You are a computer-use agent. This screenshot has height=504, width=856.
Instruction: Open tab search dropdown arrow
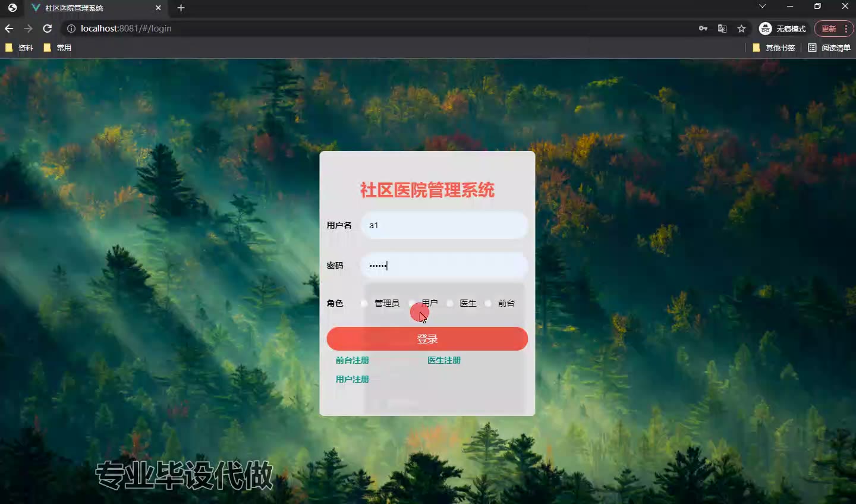pyautogui.click(x=762, y=6)
